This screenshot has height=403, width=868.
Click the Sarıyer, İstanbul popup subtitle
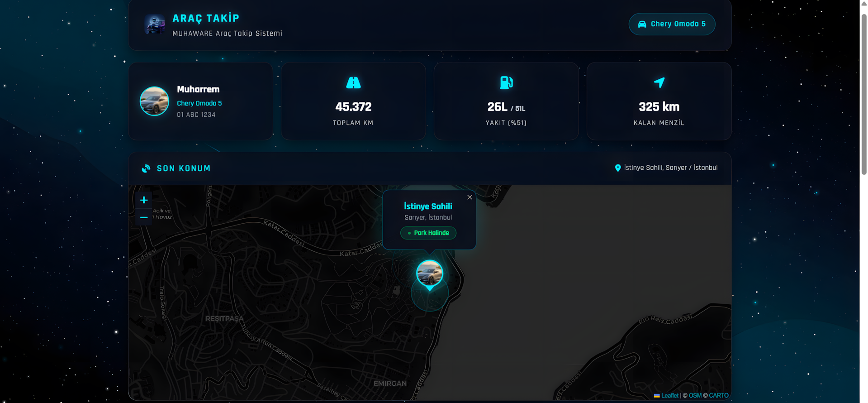[428, 218]
